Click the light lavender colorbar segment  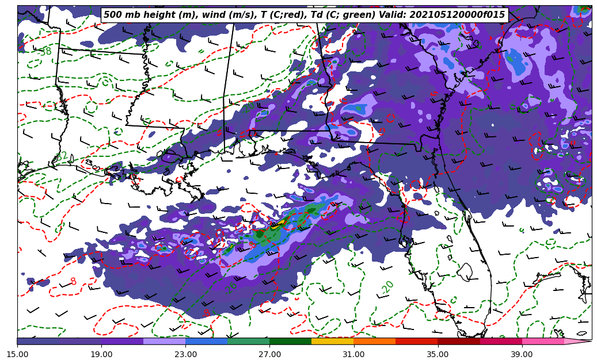pyautogui.click(x=164, y=341)
